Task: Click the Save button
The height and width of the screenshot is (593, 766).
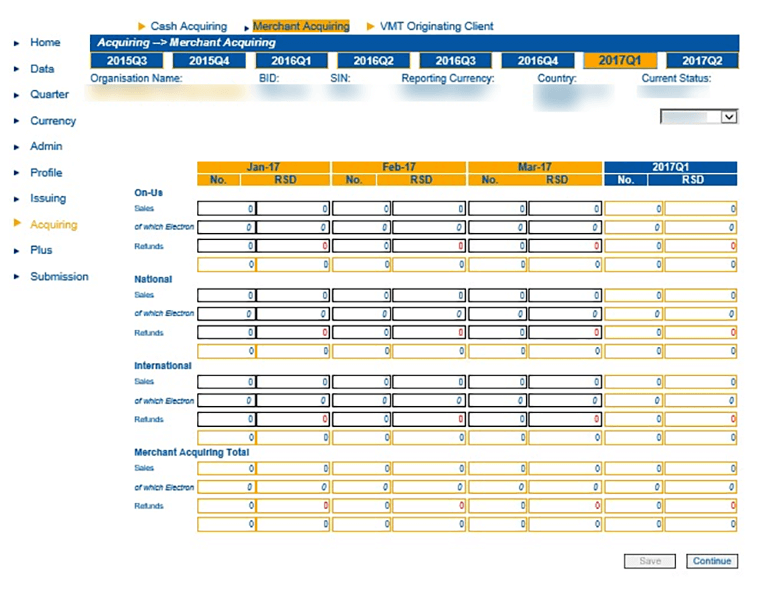Action: 650,561
